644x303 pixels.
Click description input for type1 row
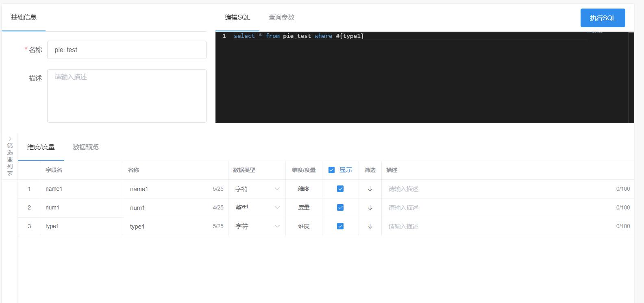(508, 226)
